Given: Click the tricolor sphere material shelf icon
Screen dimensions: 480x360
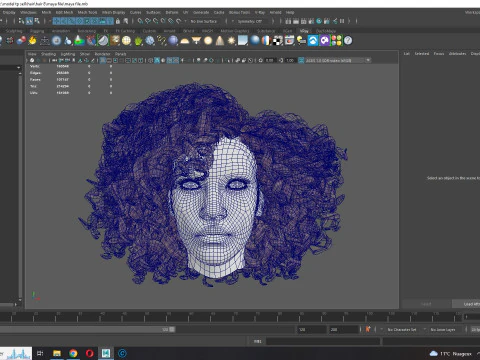Looking at the screenshot, I should [x=266, y=40].
